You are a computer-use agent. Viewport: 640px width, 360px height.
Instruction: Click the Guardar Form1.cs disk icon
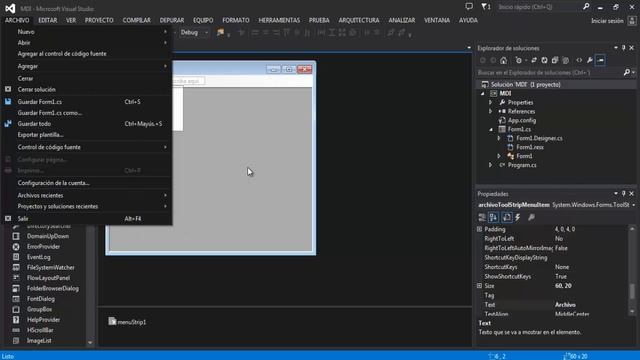pyautogui.click(x=8, y=102)
